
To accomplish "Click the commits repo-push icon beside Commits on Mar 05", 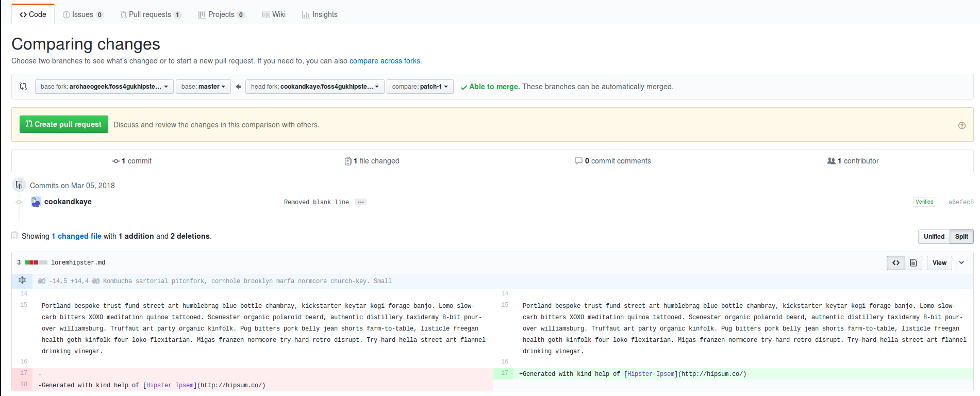I will point(19,185).
